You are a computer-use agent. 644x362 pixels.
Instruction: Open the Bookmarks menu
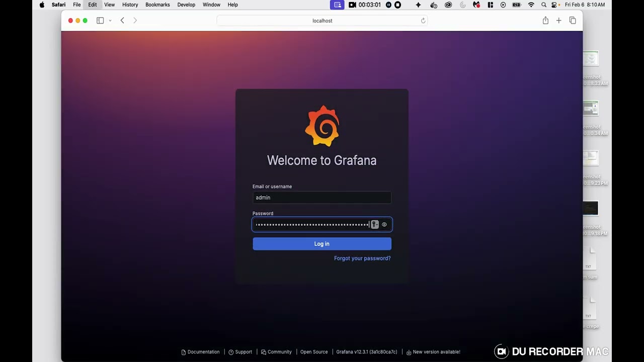click(x=157, y=5)
